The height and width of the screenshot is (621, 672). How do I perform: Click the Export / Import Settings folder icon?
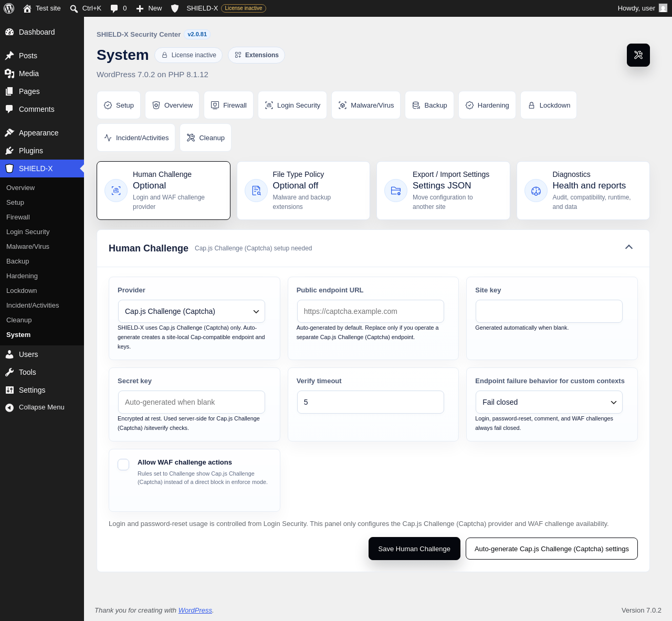[396, 191]
